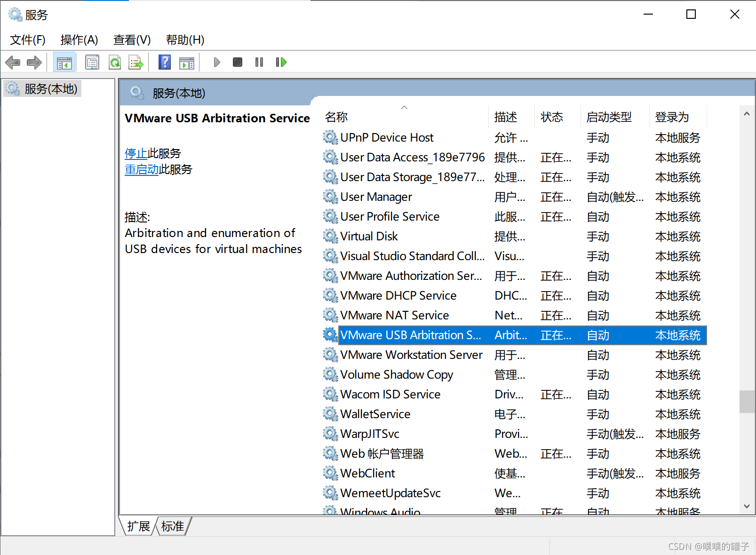This screenshot has height=555, width=756.
Task: Sort by the 描述 column header
Action: point(512,117)
